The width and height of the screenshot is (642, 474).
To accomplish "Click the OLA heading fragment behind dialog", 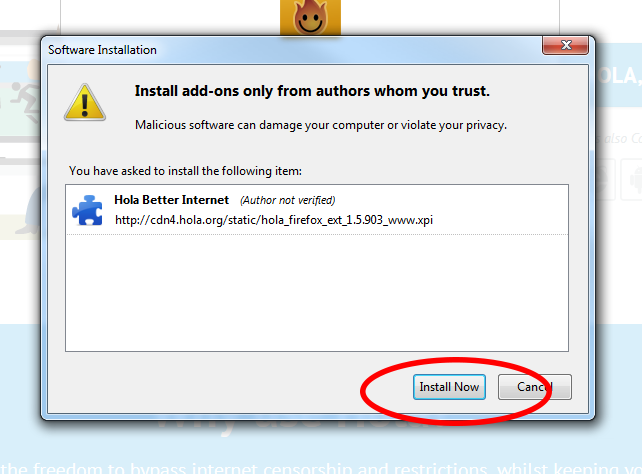I will pyautogui.click(x=619, y=76).
